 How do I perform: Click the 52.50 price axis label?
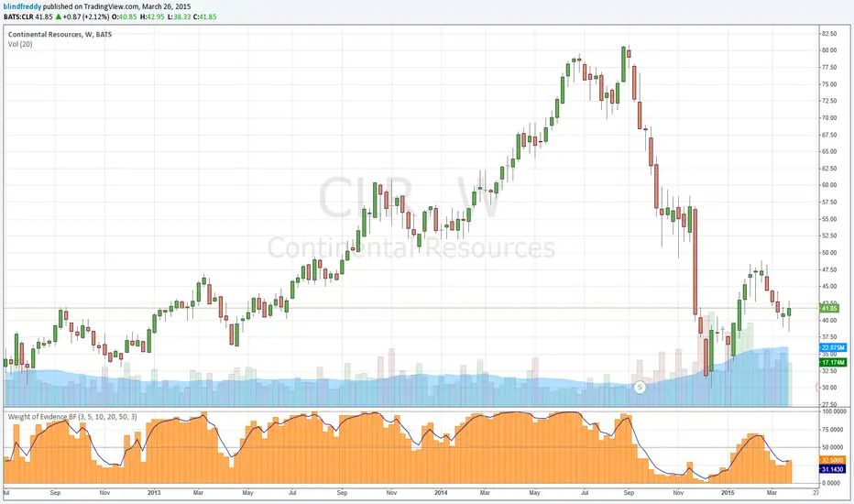tap(829, 236)
